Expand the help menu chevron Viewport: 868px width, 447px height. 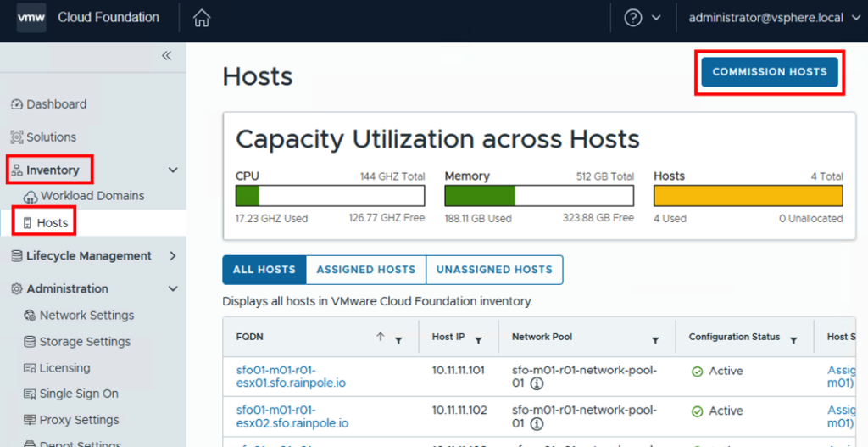[x=656, y=18]
